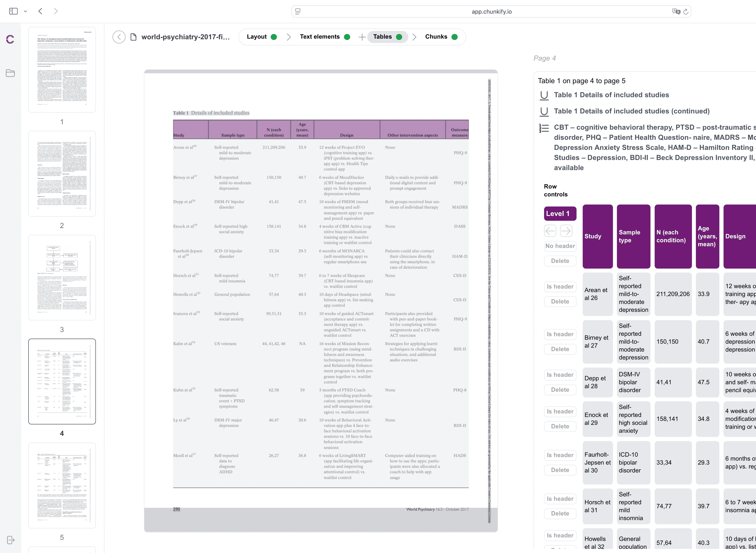Delete the Birney et al row

click(x=560, y=349)
